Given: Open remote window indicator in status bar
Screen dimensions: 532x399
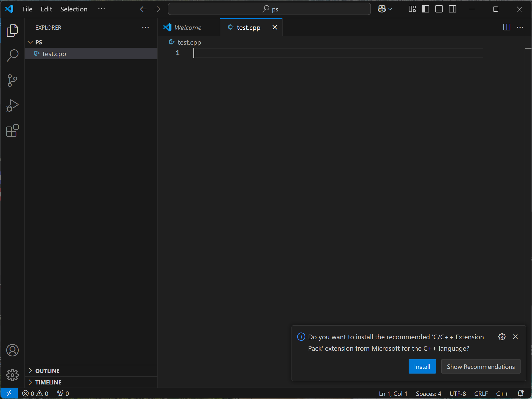Looking at the screenshot, I should (x=9, y=394).
